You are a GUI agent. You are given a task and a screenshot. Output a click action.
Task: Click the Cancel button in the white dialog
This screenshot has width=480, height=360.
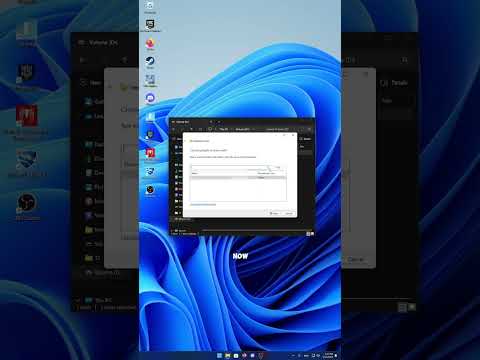tap(289, 213)
